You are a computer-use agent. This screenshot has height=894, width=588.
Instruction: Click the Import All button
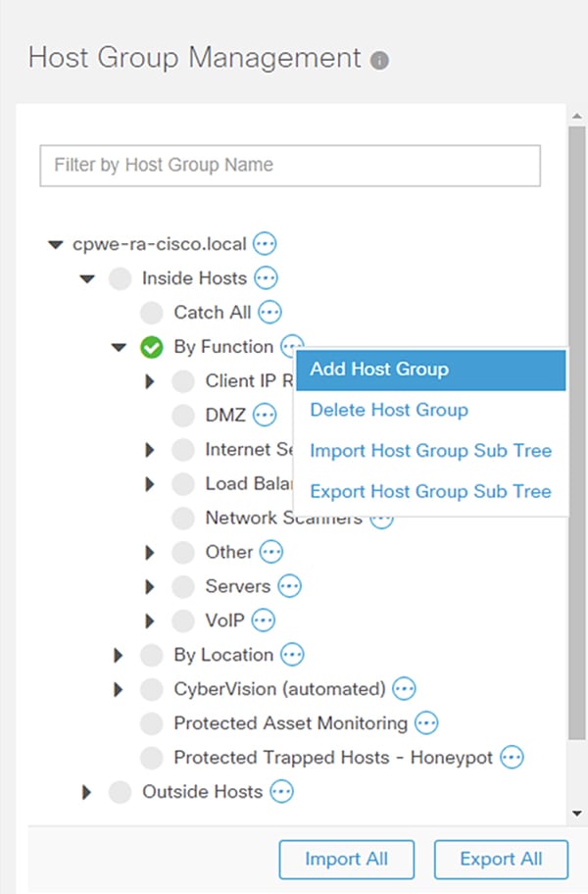coord(346,860)
